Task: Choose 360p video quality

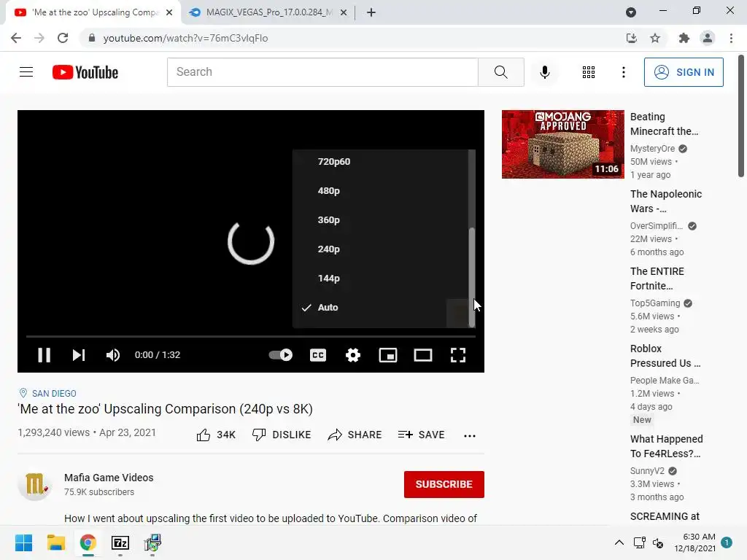Action: [x=381, y=220]
